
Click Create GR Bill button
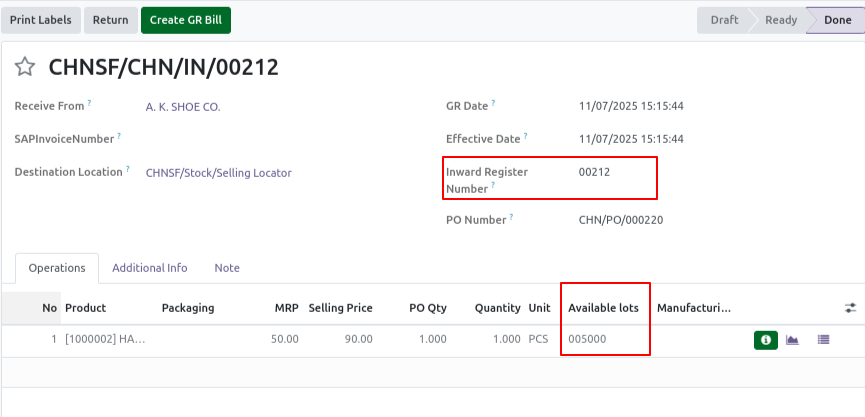pos(186,20)
